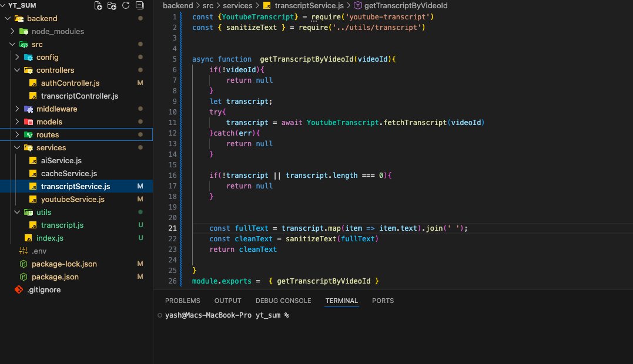Open cacheService.js file

pos(69,173)
